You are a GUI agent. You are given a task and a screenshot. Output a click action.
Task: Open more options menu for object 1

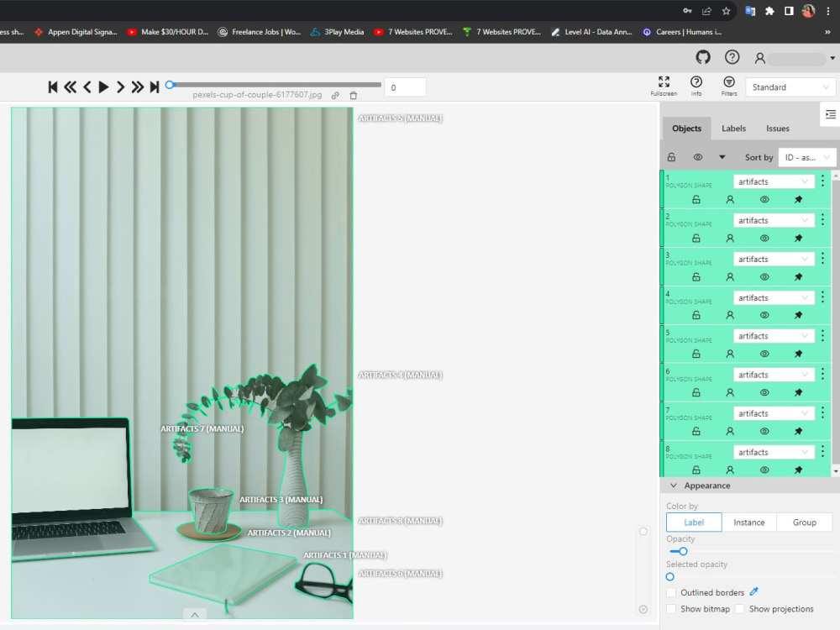point(823,181)
